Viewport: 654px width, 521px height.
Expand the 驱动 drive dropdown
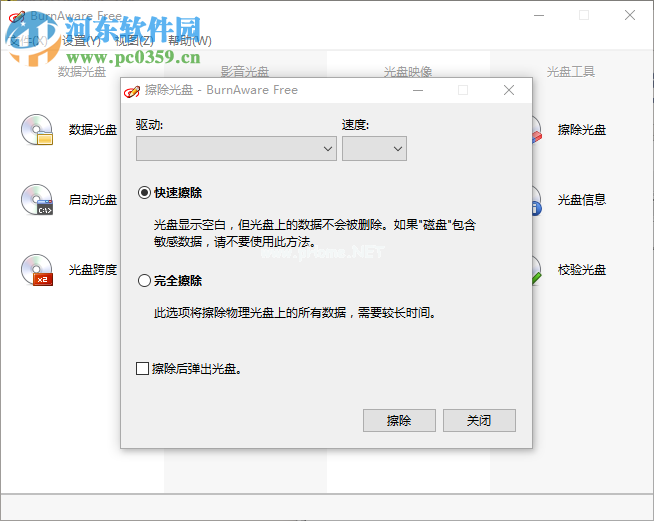coord(237,149)
